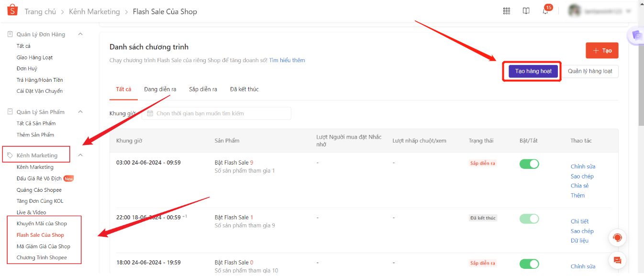
Task: Switch to the Đã kết thúc tab
Action: 244,89
